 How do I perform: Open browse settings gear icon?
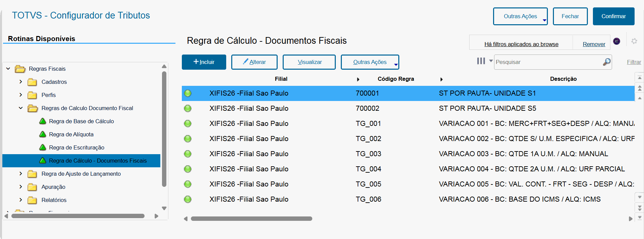pyautogui.click(x=634, y=41)
